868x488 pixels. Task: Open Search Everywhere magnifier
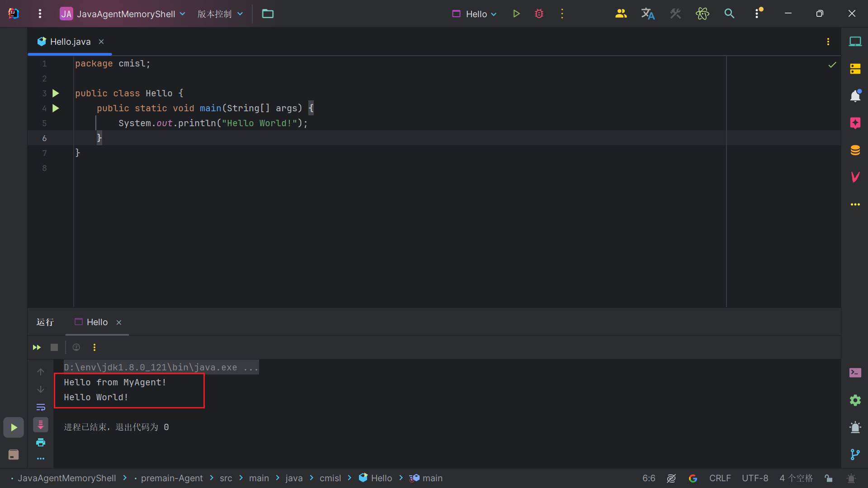[x=729, y=14]
